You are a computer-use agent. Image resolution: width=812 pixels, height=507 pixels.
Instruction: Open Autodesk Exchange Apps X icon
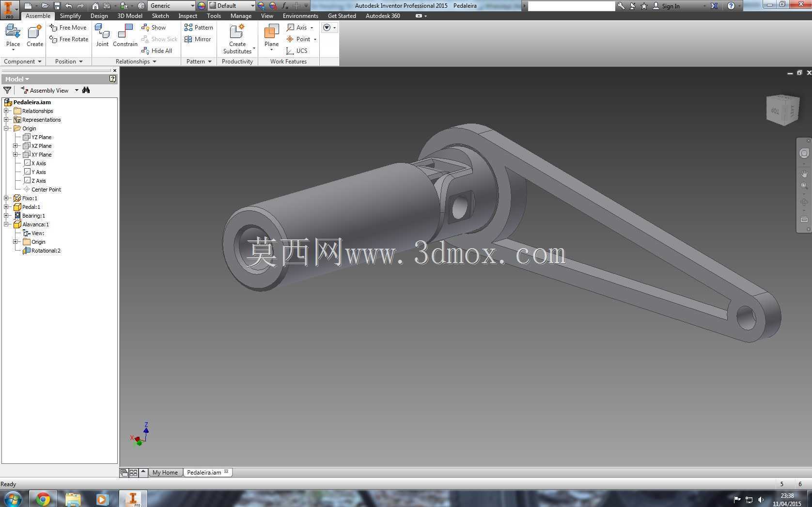pos(714,6)
